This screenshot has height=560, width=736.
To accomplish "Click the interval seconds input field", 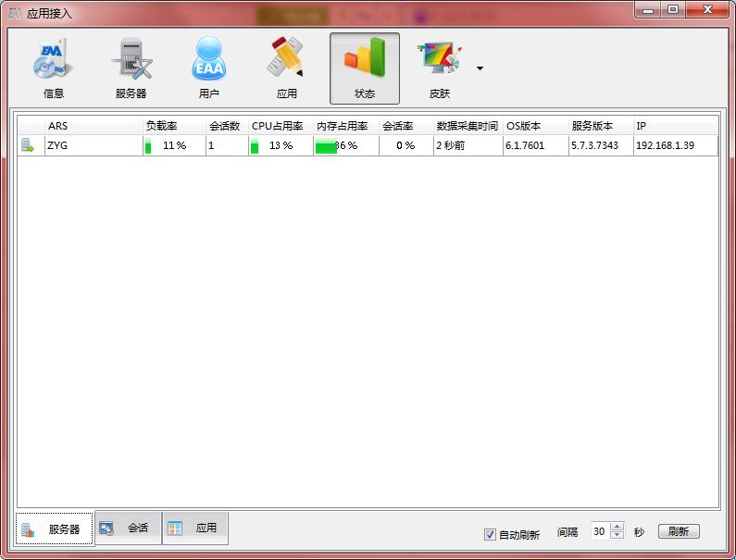I will coord(600,531).
